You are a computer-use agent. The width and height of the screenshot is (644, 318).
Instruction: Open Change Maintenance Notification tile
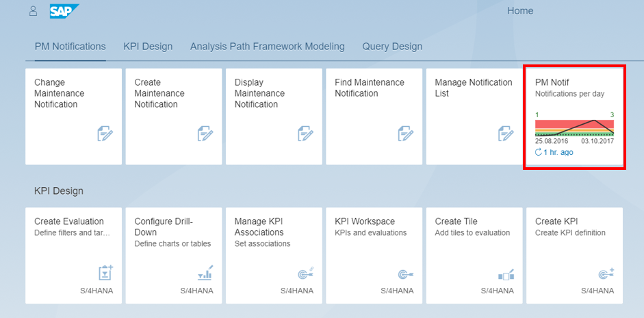click(x=73, y=117)
